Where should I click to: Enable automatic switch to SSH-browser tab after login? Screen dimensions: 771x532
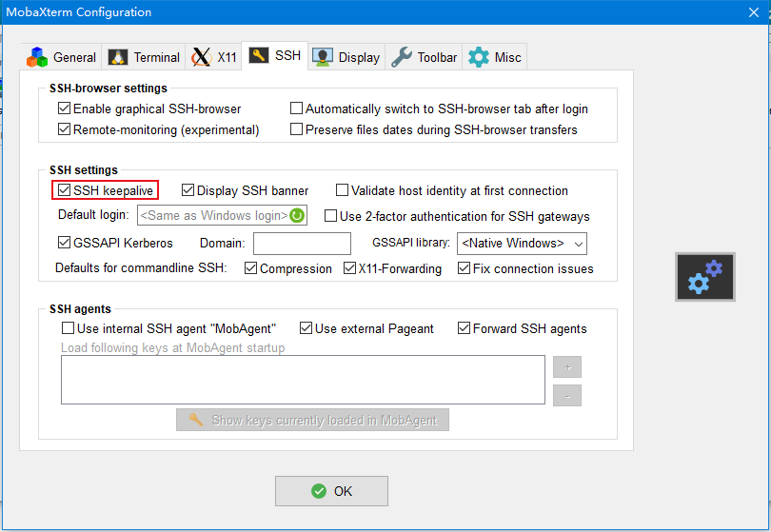click(296, 108)
